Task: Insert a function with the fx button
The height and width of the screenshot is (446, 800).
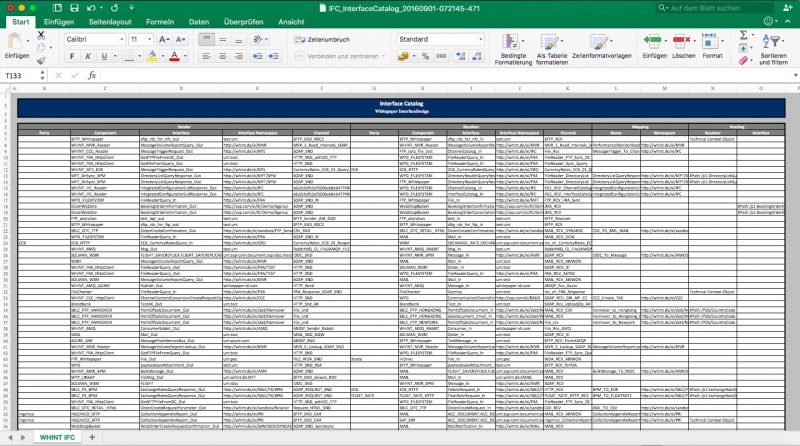Action: pyautogui.click(x=92, y=76)
